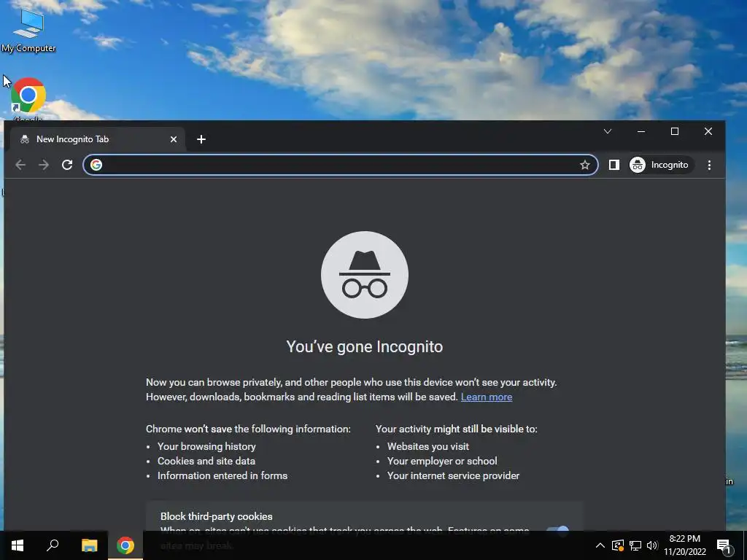Open taskbar search magnifier
The height and width of the screenshot is (560, 747).
point(53,545)
